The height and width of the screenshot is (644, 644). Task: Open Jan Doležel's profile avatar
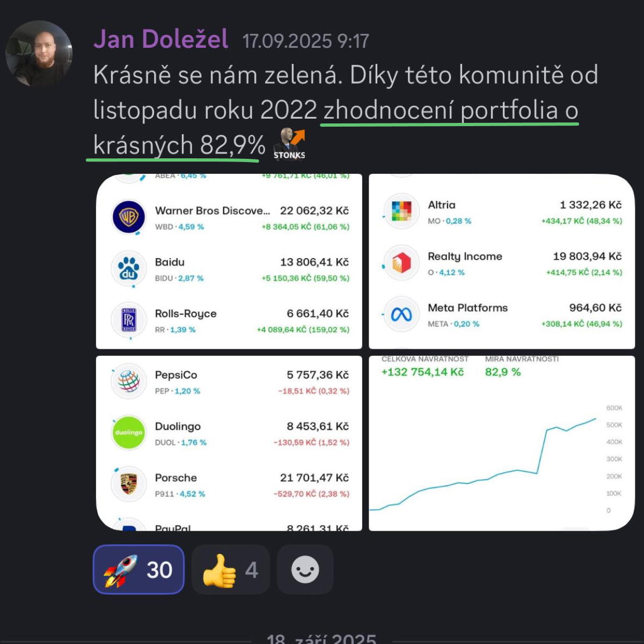point(39,54)
